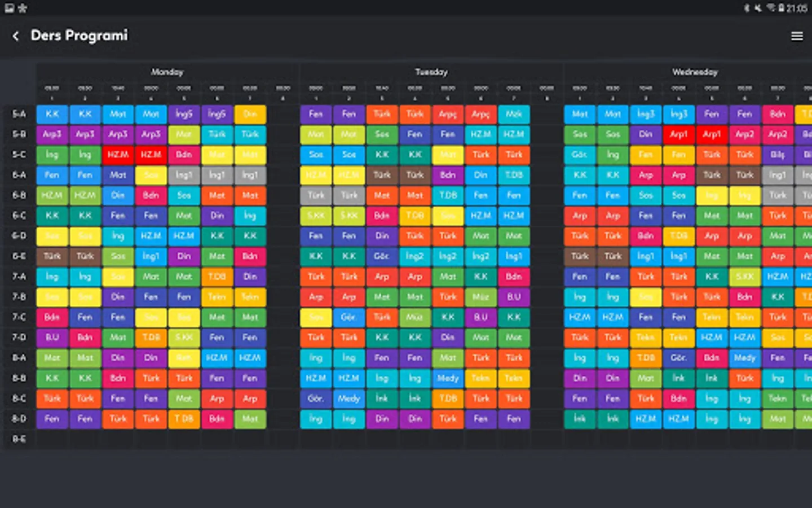Viewport: 812px width, 508px height.
Task: Select the Monday day header
Action: click(167, 72)
